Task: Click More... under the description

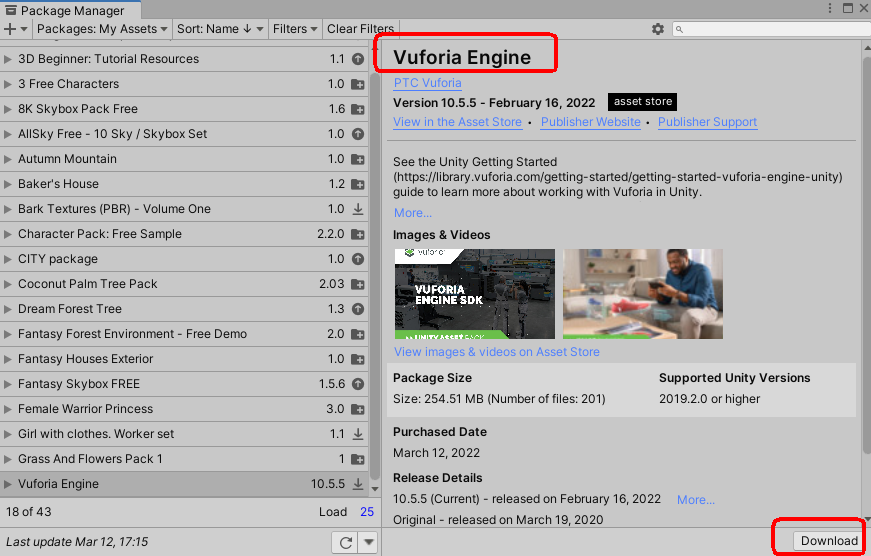Action: (x=413, y=213)
